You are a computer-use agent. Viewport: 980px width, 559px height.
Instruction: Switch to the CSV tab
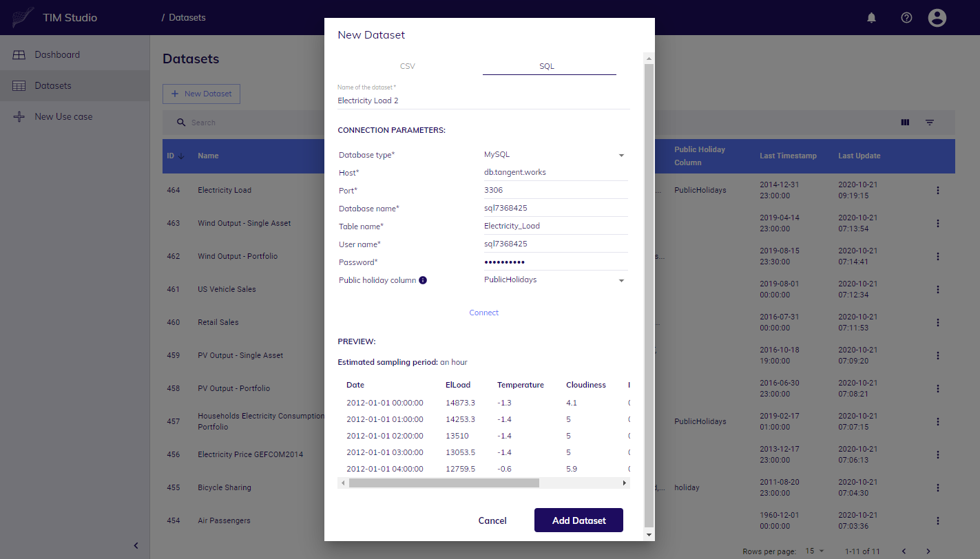pos(408,67)
